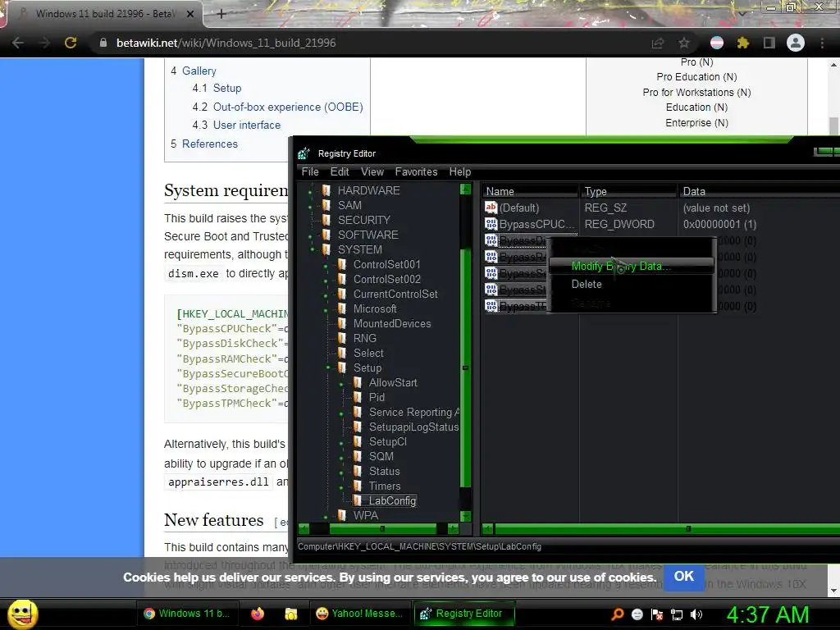Open Chrome three-dot menu
This screenshot has width=840, height=630.
[x=822, y=43]
